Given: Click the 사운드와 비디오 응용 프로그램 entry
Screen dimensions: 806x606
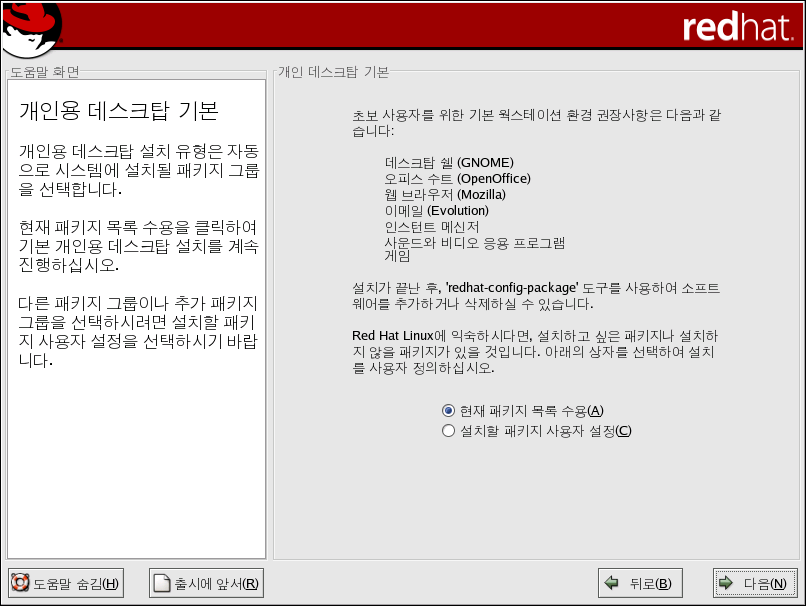Looking at the screenshot, I should pyautogui.click(x=475, y=243).
